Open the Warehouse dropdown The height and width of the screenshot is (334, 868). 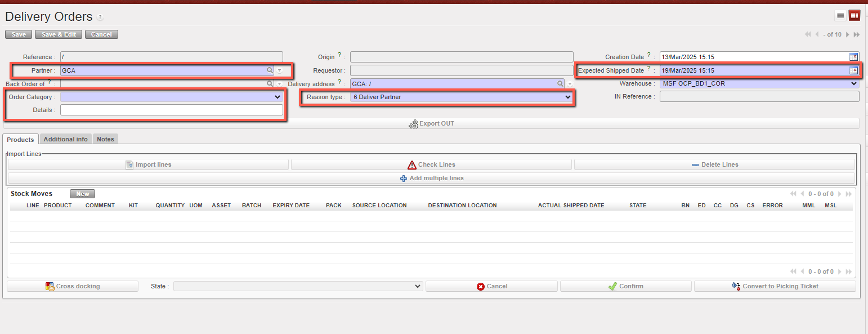click(x=854, y=84)
